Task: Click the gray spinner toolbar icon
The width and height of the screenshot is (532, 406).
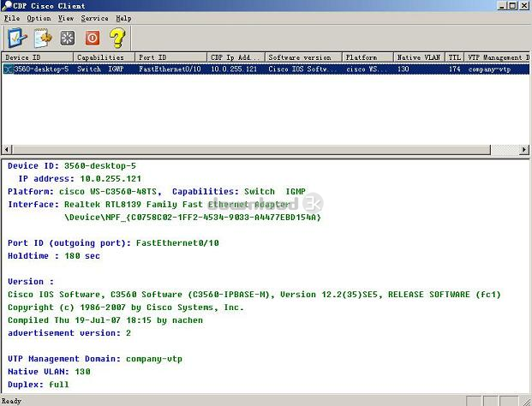Action: 67,38
